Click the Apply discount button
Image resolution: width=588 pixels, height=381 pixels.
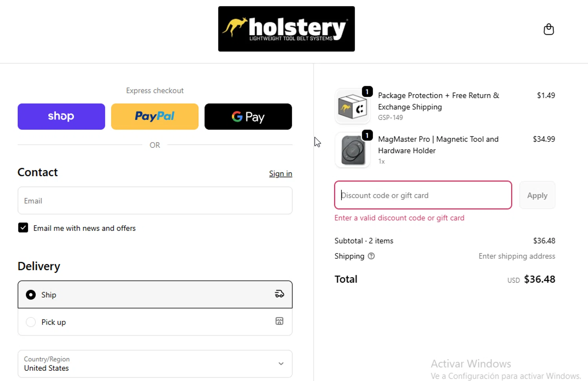pos(537,195)
